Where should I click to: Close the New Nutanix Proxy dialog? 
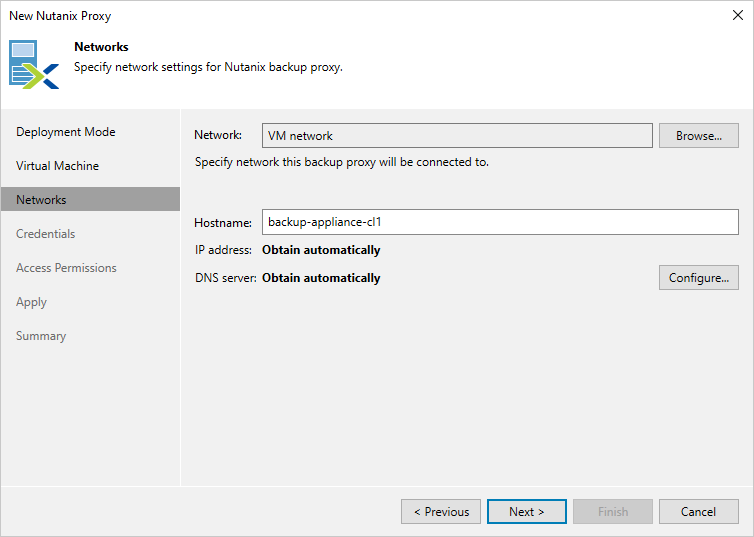click(x=737, y=15)
